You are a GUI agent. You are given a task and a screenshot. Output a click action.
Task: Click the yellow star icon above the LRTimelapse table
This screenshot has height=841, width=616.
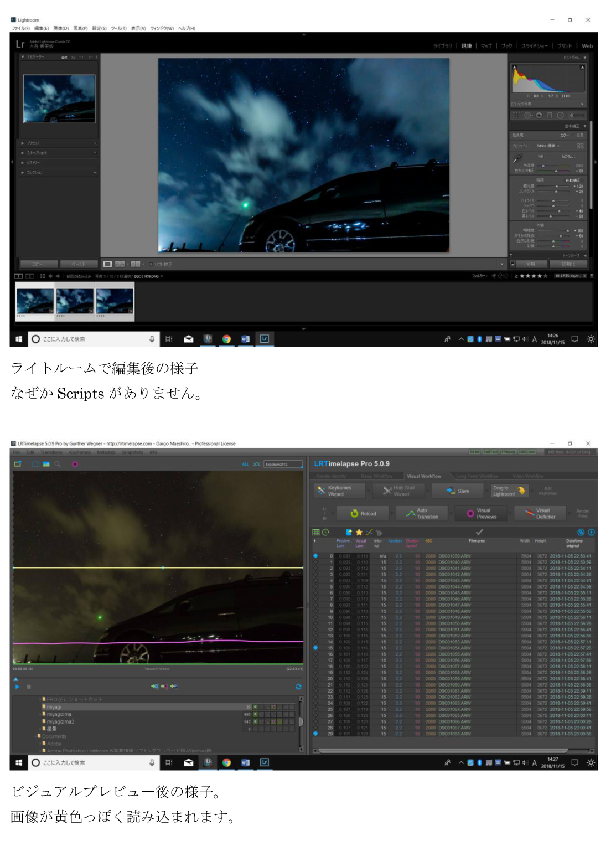[359, 532]
